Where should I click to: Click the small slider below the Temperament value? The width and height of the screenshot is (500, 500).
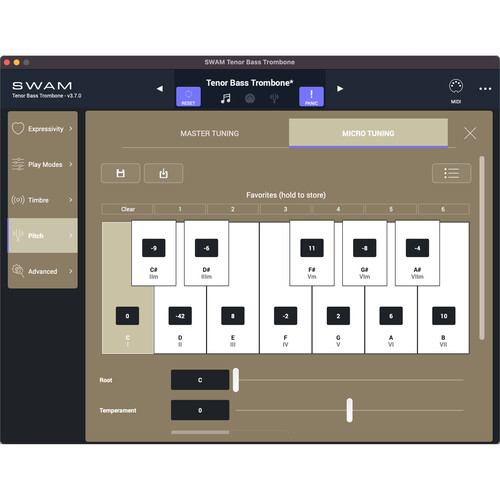click(200, 432)
